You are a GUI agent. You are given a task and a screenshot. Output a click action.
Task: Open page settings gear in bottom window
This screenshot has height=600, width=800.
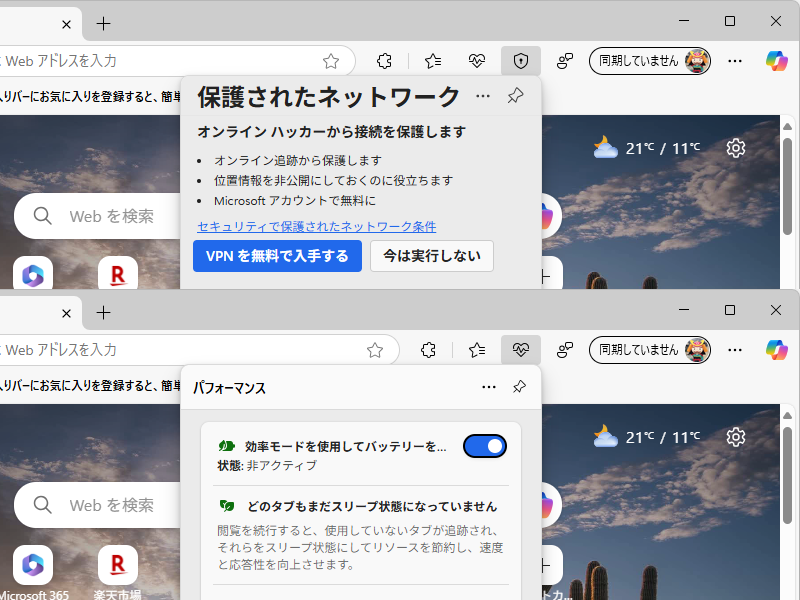click(735, 437)
